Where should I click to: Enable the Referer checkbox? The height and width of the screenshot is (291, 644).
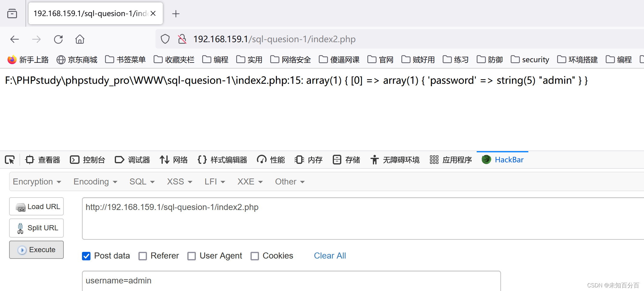[x=143, y=256]
